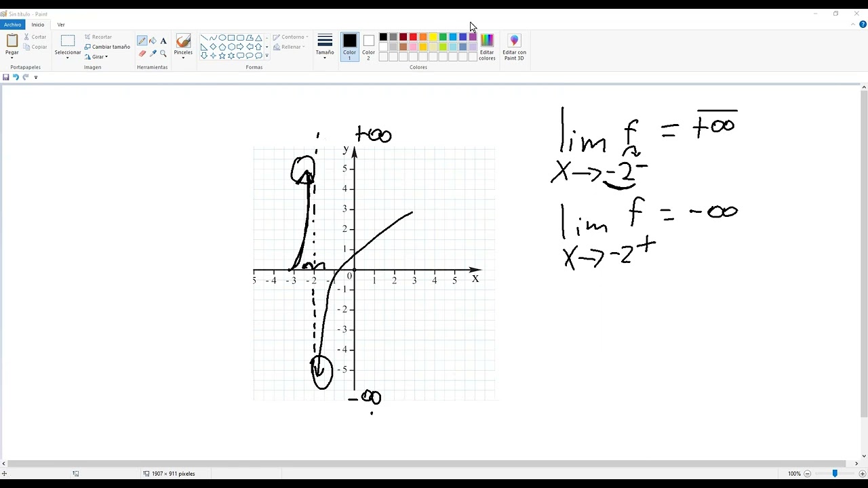This screenshot has width=868, height=488.
Task: Click zoom out minus button
Action: pos(807,473)
